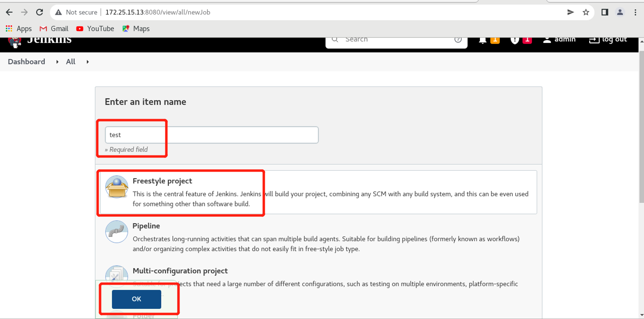Image resolution: width=644 pixels, height=319 pixels.
Task: Open the Apps bookmark shortcut
Action: (19, 29)
